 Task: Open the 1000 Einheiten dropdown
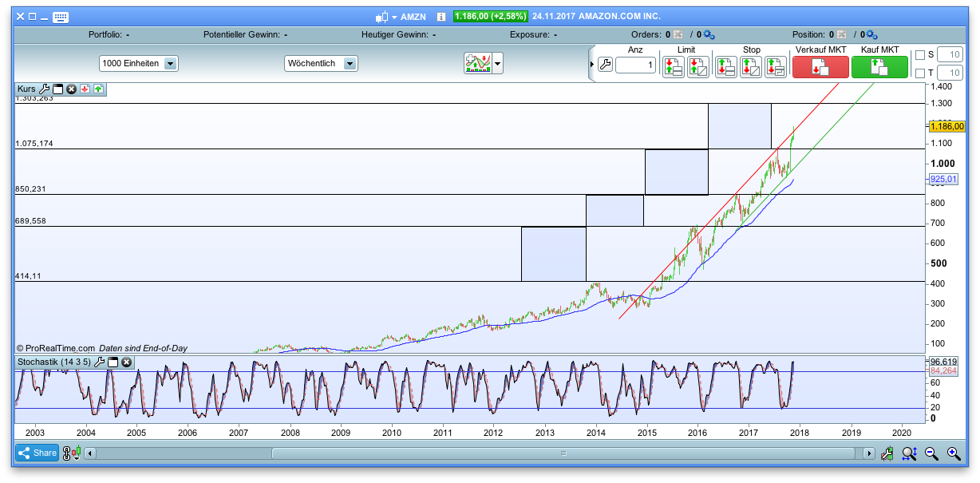pyautogui.click(x=139, y=63)
